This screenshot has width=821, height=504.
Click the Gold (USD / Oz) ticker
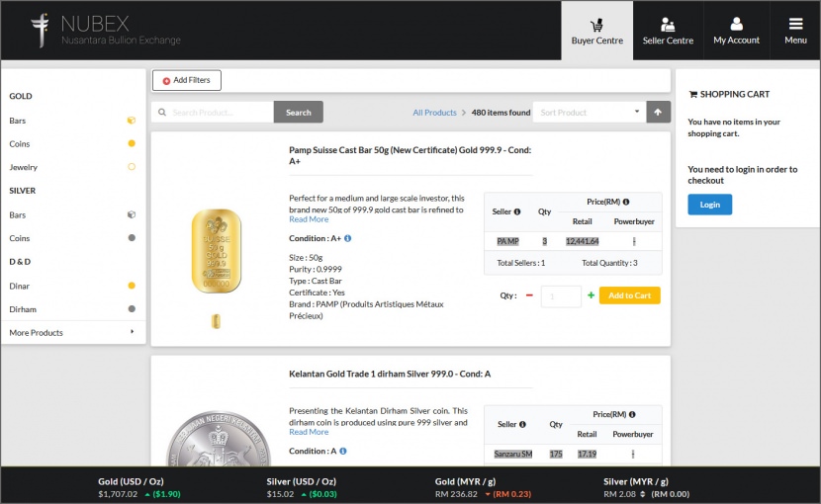(x=139, y=487)
